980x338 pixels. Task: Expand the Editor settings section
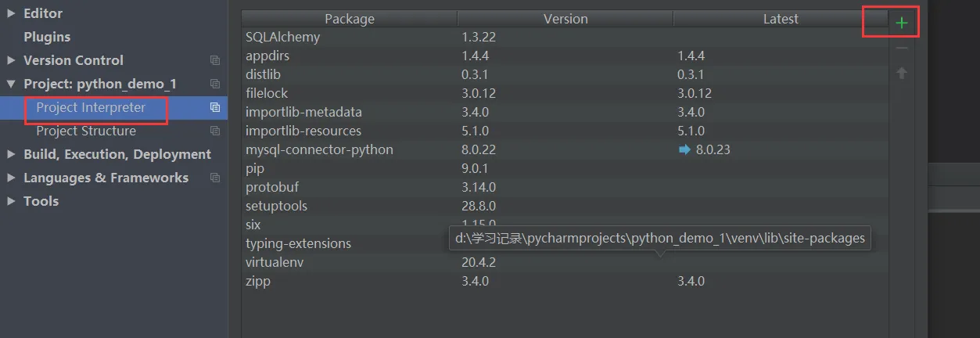[x=11, y=13]
